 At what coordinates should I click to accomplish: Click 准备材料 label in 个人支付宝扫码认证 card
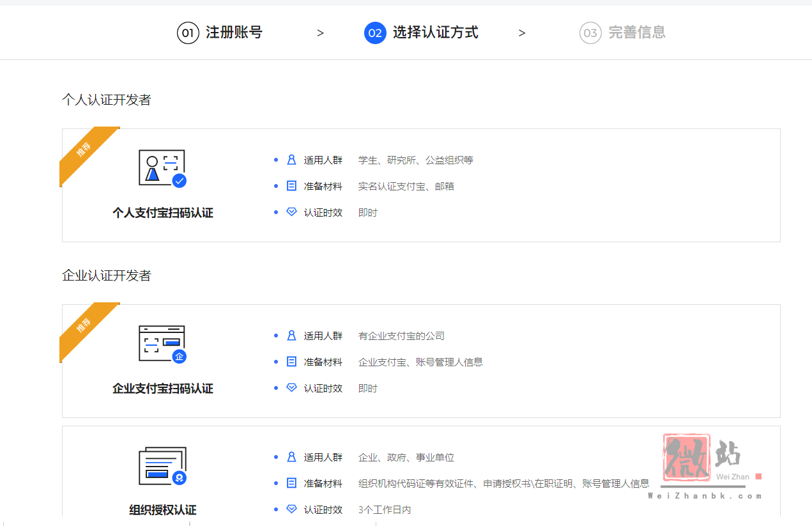pos(323,187)
